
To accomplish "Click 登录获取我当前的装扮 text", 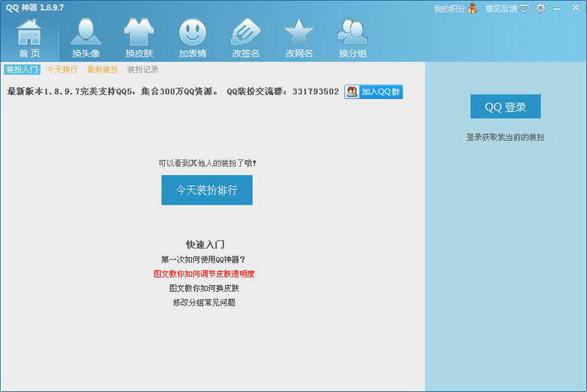I will tap(505, 138).
